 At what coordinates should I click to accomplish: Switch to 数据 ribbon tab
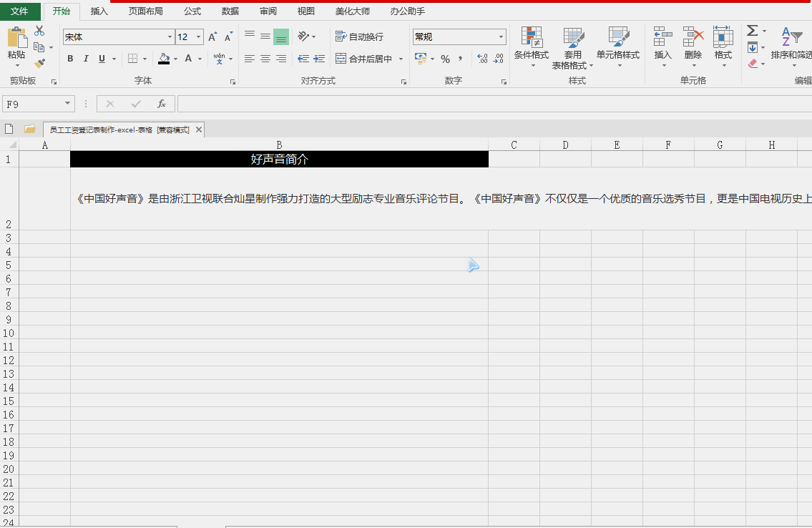tap(230, 11)
